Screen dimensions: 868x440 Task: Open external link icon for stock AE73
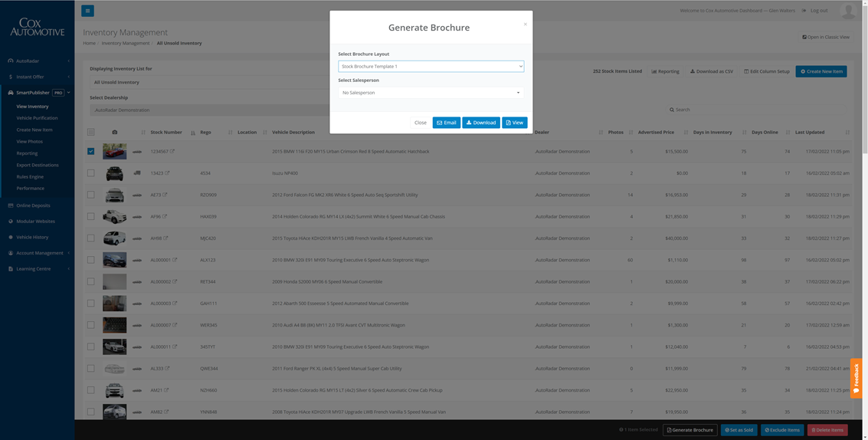(x=165, y=195)
